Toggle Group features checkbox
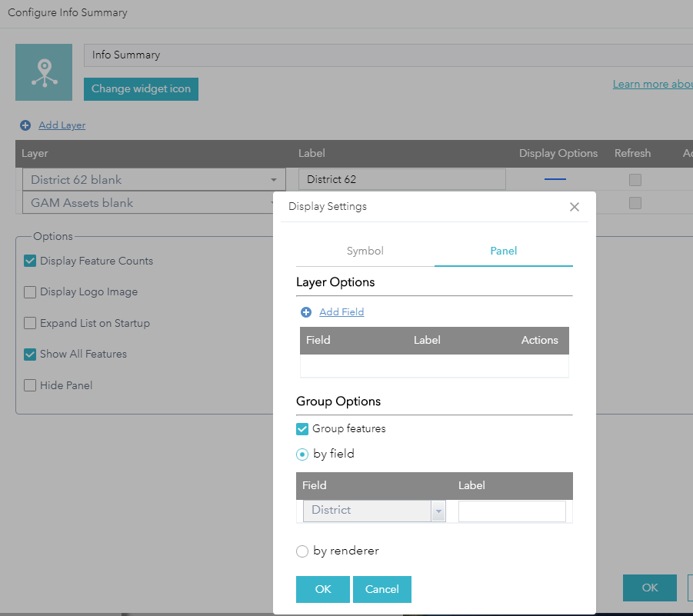 click(302, 429)
